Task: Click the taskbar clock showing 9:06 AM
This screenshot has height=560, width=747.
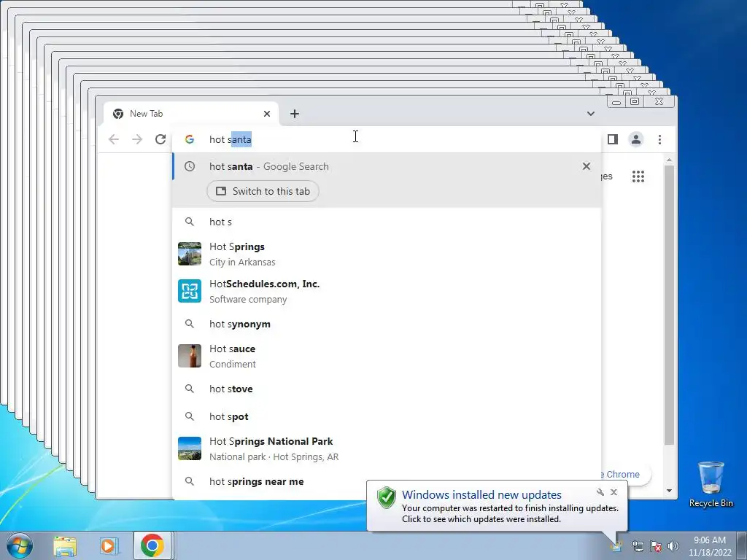Action: pos(709,546)
